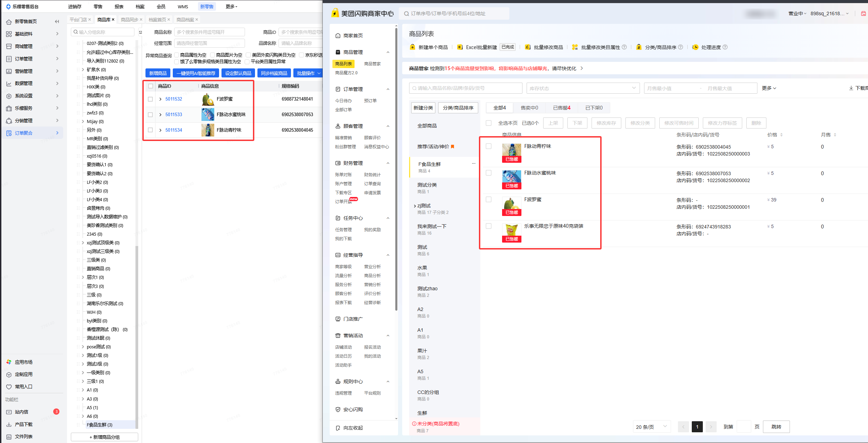
Task: Click the 新建分类 button
Action: 423,108
